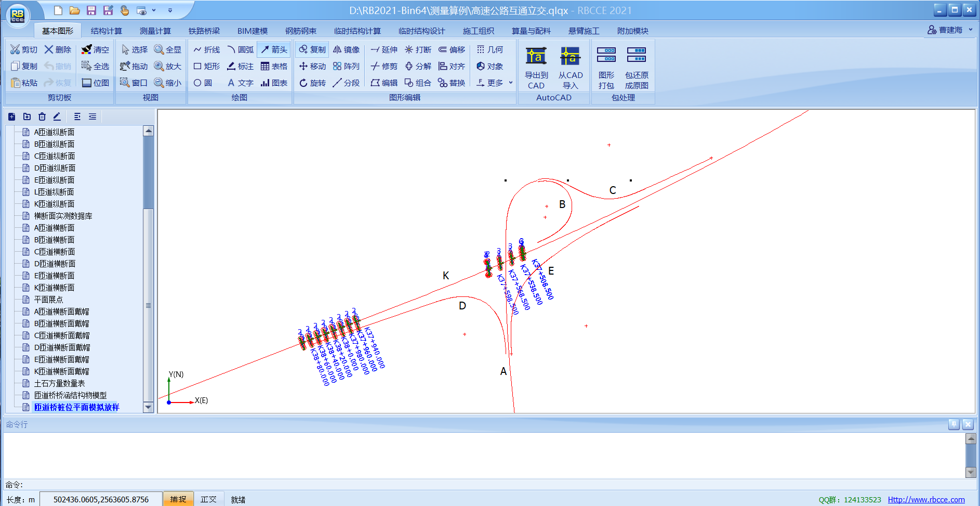Select 土石方数量表 in the tree list

59,383
